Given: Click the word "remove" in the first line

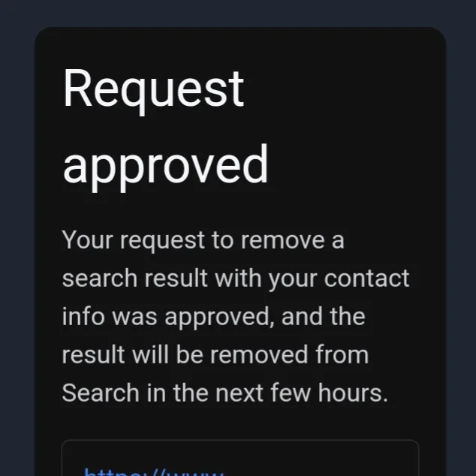Looking at the screenshot, I should pos(282,241).
